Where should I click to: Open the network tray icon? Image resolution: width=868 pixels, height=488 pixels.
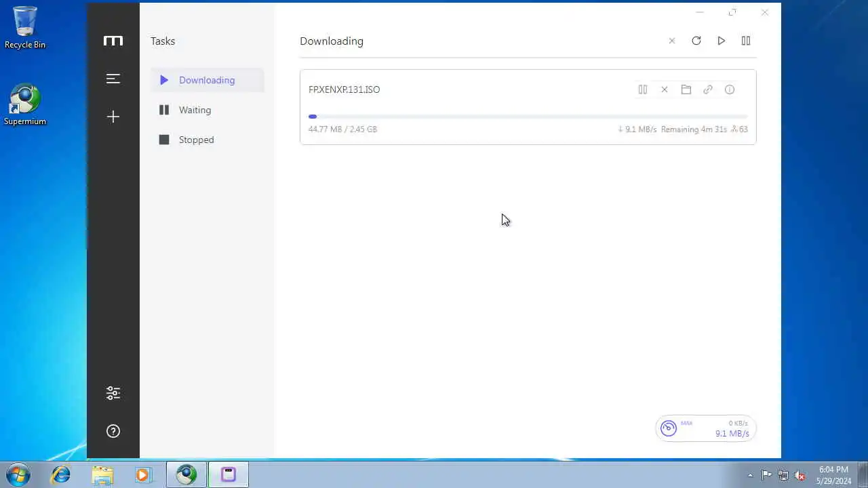pyautogui.click(x=783, y=475)
